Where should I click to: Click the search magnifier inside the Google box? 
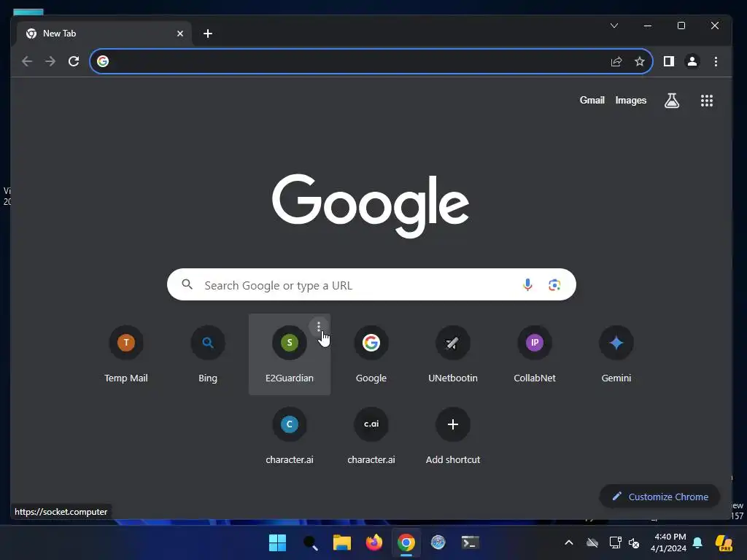(x=187, y=285)
